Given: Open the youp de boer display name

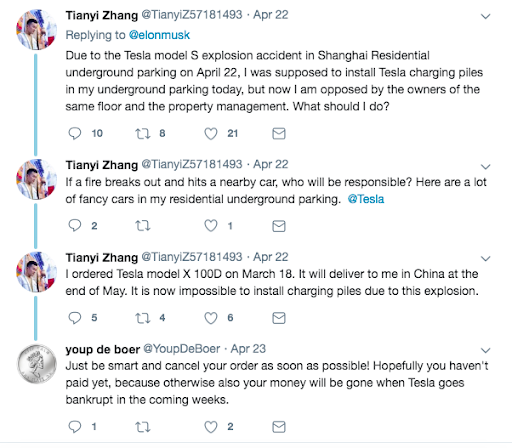Looking at the screenshot, I should click(x=103, y=349).
